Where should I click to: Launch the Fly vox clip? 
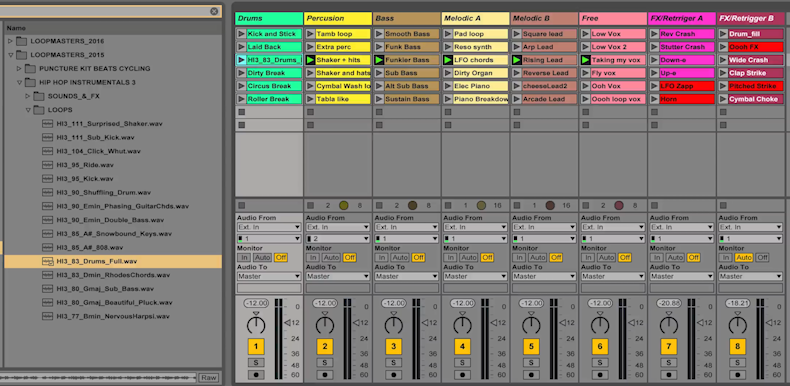585,73
